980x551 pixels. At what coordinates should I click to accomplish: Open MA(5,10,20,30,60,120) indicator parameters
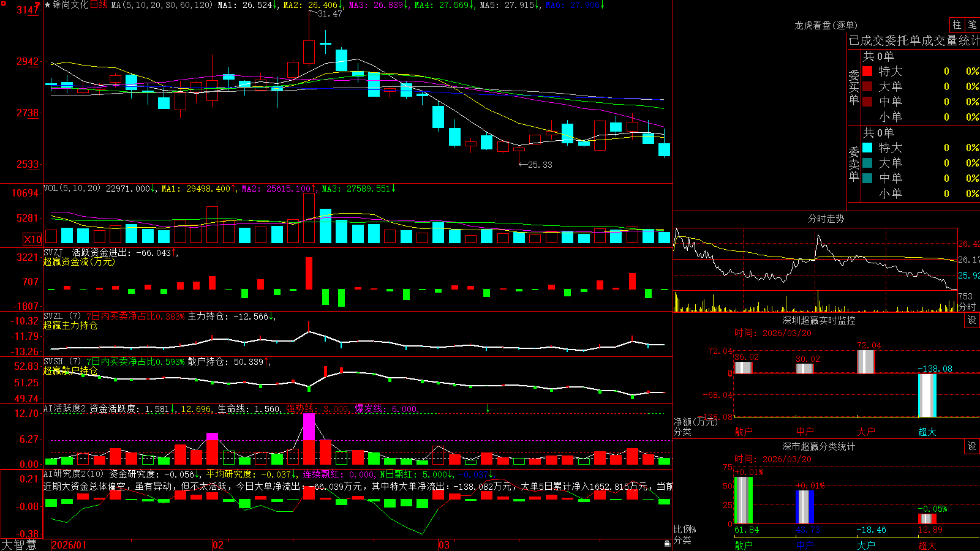click(162, 5)
